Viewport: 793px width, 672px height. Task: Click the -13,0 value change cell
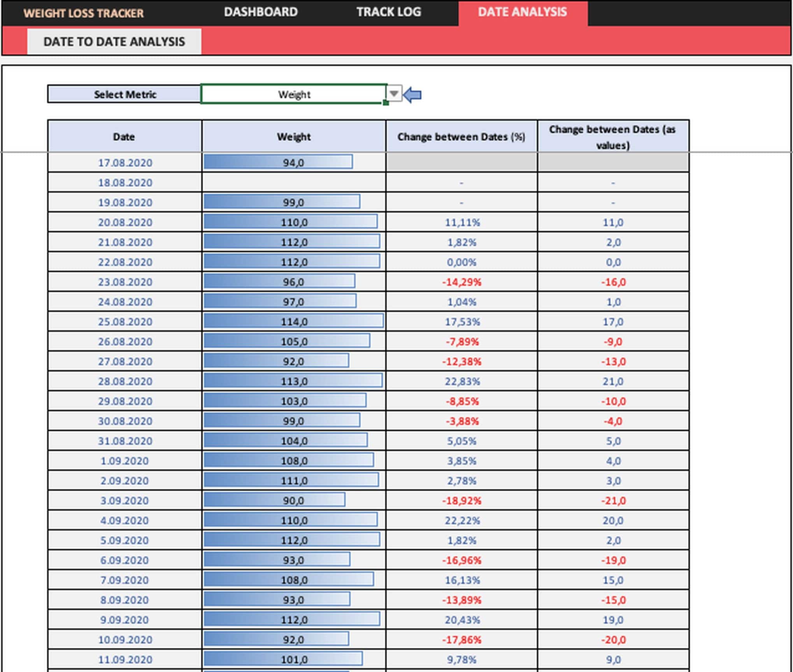(614, 361)
